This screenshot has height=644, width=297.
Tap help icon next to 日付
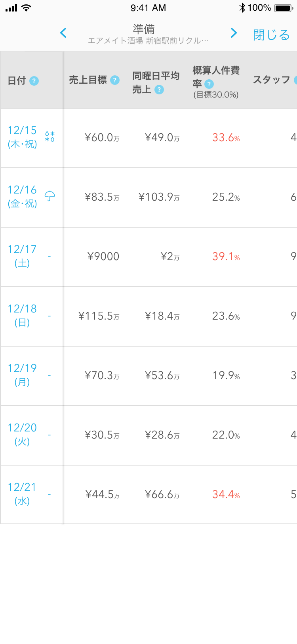coord(34,81)
